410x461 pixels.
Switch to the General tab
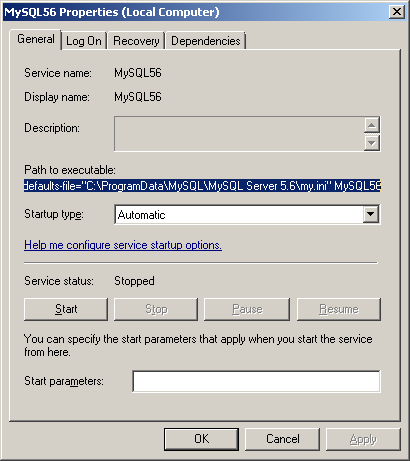[x=35, y=39]
